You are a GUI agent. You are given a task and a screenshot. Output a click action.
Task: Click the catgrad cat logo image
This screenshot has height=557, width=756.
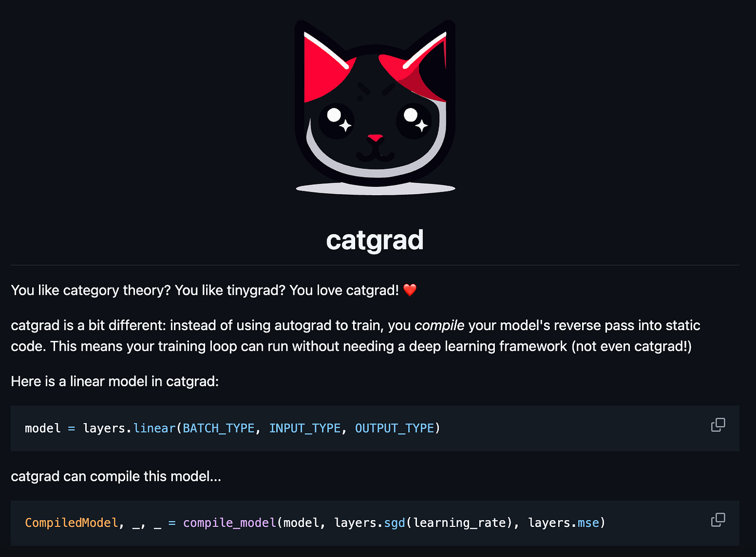[x=375, y=107]
